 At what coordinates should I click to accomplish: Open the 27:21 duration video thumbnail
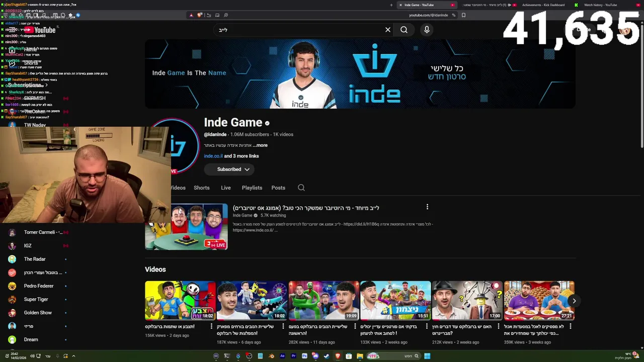[x=539, y=301]
